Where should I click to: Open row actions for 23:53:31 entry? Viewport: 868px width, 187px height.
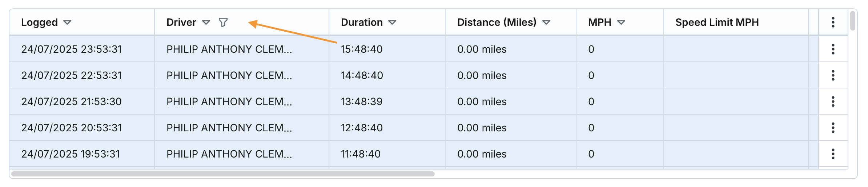(833, 49)
